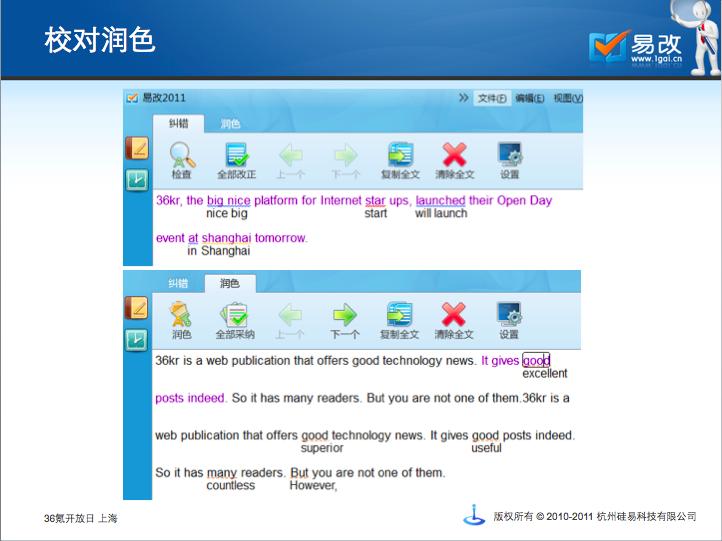Click the boxed word "good" after "It gives"
Screen dimensions: 722x541
(x=536, y=361)
